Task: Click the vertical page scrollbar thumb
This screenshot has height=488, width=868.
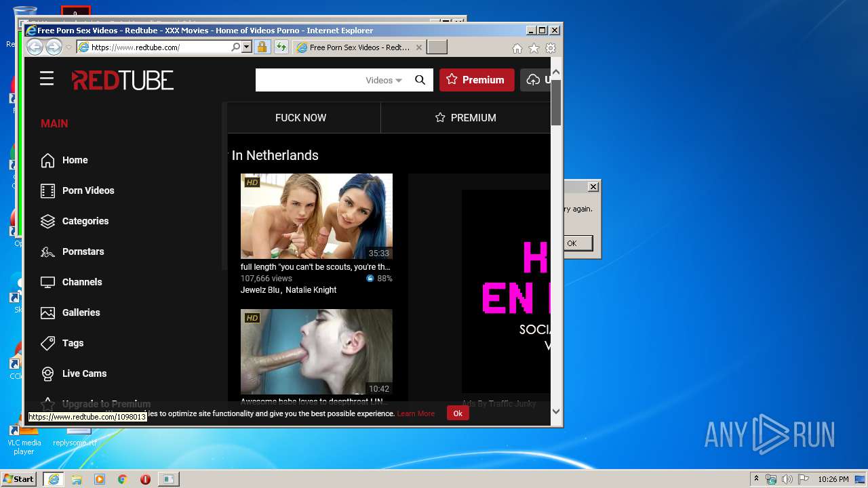Action: click(556, 102)
